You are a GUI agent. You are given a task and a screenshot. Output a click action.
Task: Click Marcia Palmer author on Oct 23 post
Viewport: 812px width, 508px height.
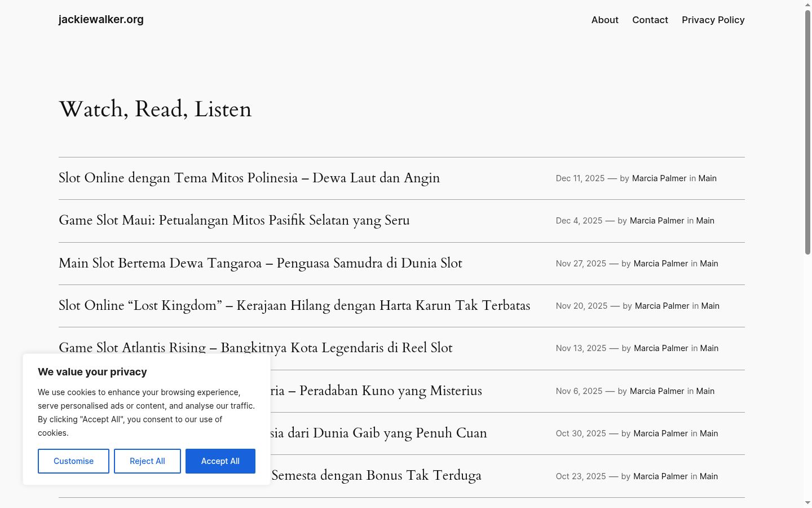pyautogui.click(x=660, y=476)
